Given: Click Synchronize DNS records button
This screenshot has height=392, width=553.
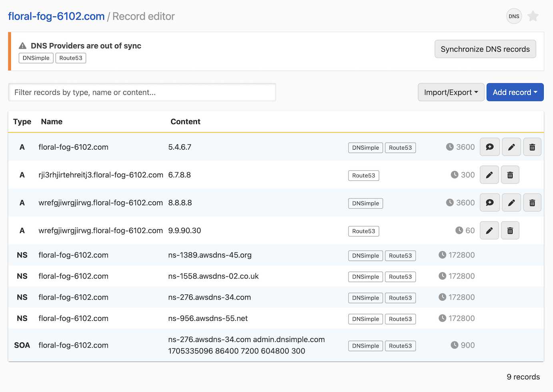Looking at the screenshot, I should pyautogui.click(x=485, y=49).
